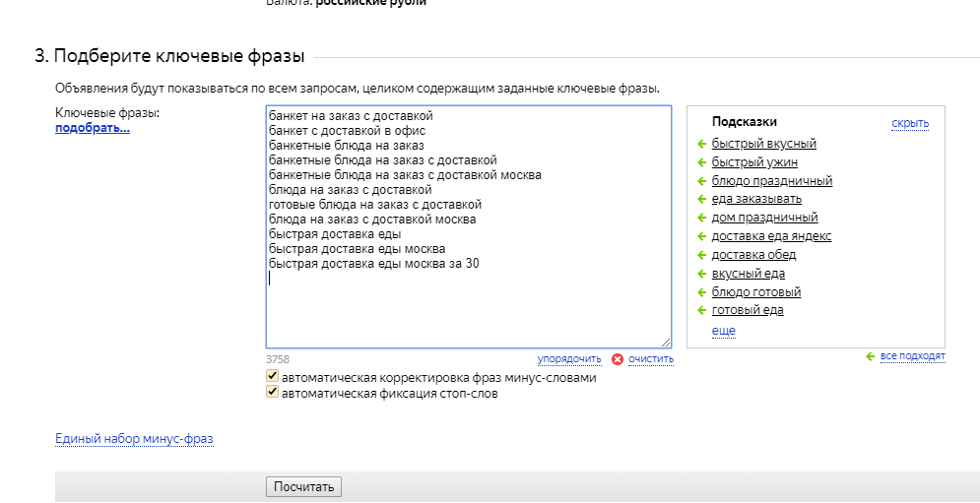Toggle 'автоматическая корректировка фраз минус-словами' checkbox
The width and height of the screenshot is (980, 503).
(272, 377)
